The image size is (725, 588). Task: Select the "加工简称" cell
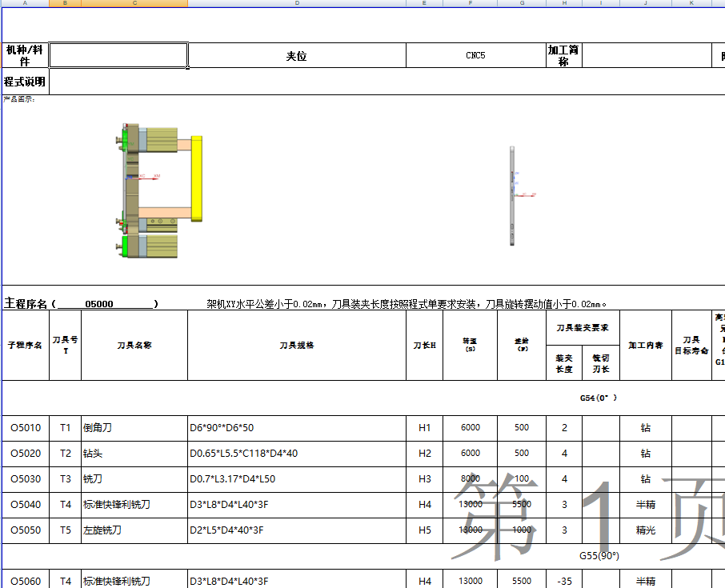coord(564,54)
